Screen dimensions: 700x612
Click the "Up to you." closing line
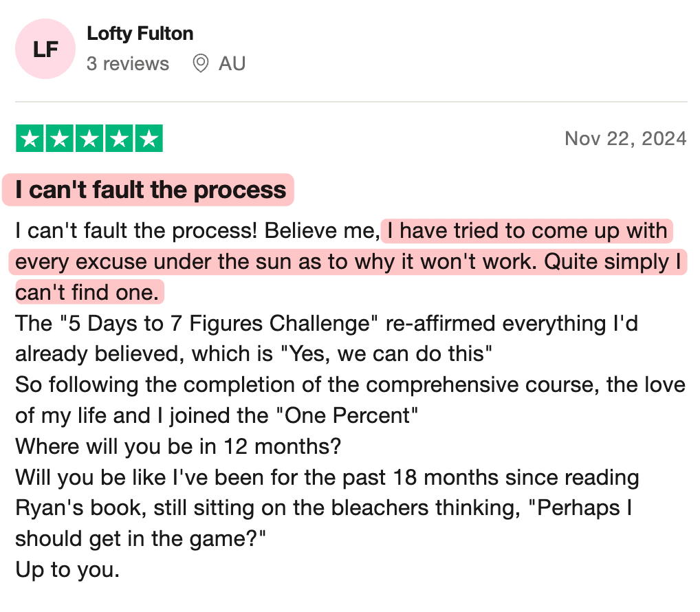coord(67,571)
